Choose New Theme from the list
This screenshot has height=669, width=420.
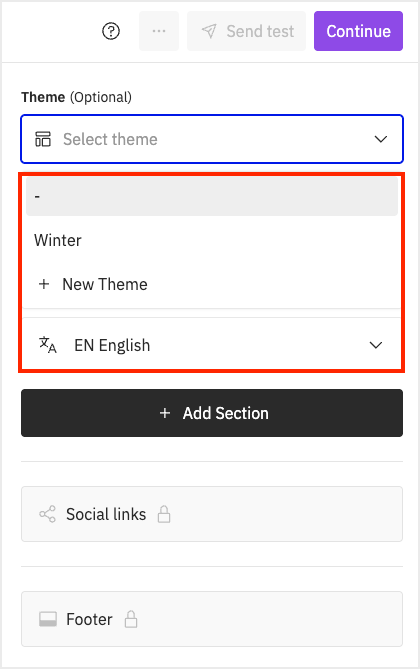212,284
